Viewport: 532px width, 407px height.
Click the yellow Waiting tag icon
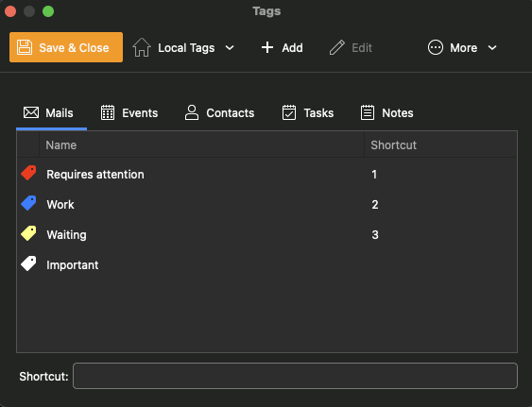pyautogui.click(x=28, y=233)
